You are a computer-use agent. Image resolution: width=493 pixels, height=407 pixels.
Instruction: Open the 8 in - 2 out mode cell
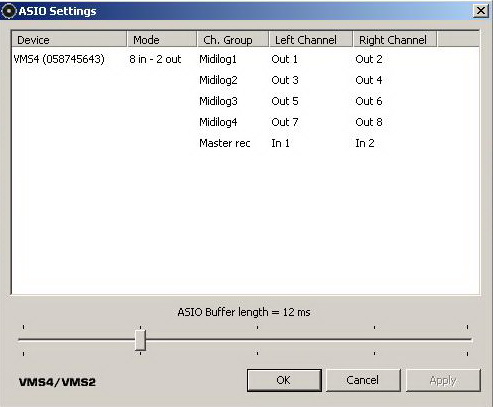click(155, 59)
